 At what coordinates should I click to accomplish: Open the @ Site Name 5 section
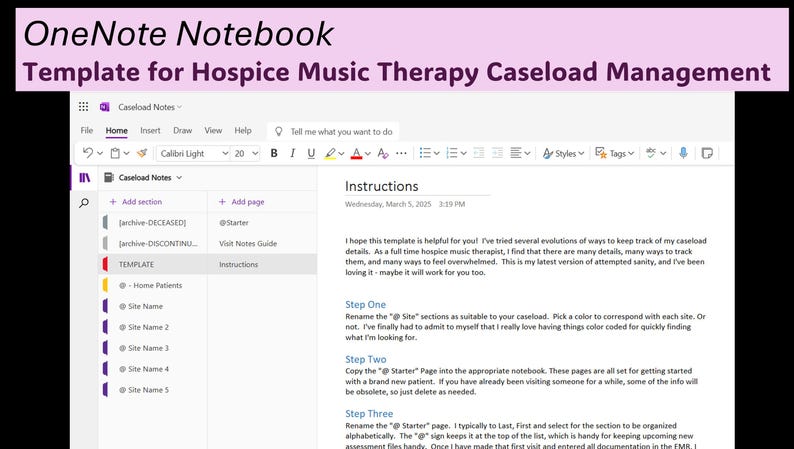pos(153,390)
